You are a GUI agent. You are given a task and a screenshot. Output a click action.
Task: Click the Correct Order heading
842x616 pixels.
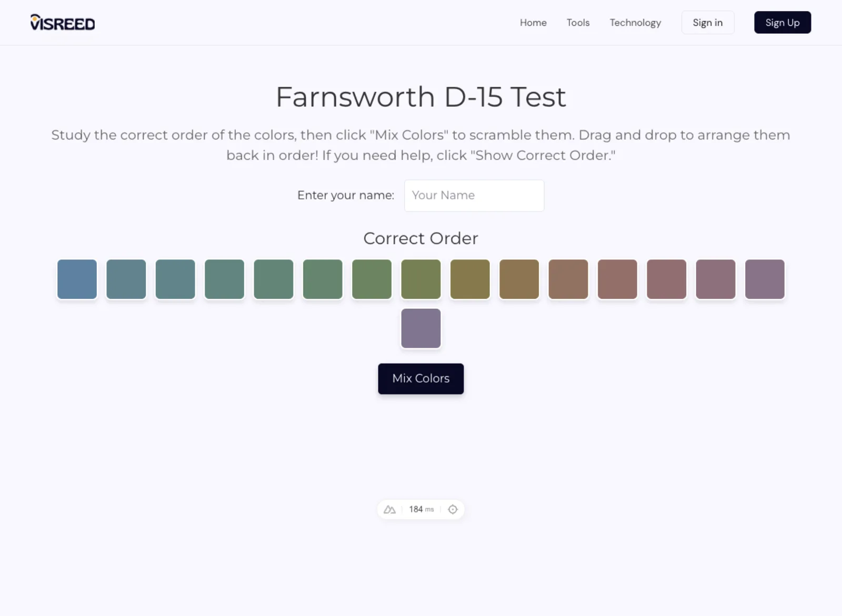tap(421, 238)
